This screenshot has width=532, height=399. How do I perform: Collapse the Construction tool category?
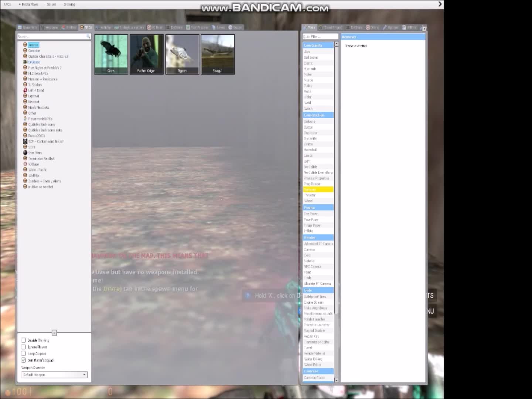318,115
